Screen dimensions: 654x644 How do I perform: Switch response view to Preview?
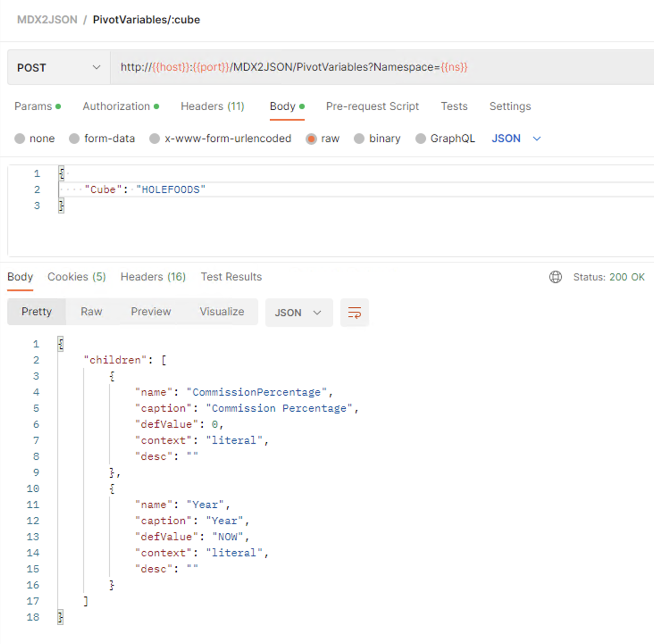tap(151, 312)
